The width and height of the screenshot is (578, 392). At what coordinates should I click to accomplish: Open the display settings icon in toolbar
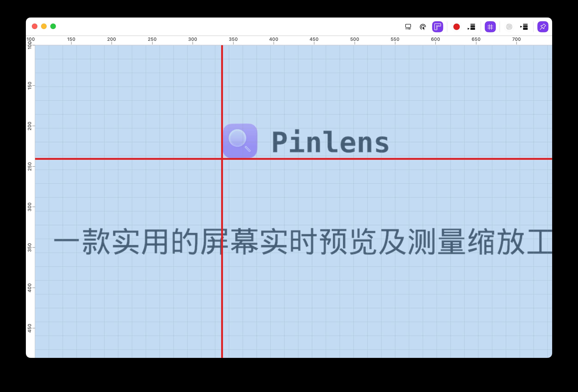[x=408, y=27]
